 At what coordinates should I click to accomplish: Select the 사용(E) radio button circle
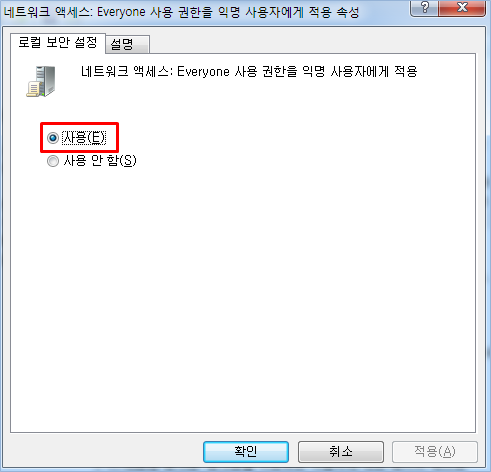[53, 138]
